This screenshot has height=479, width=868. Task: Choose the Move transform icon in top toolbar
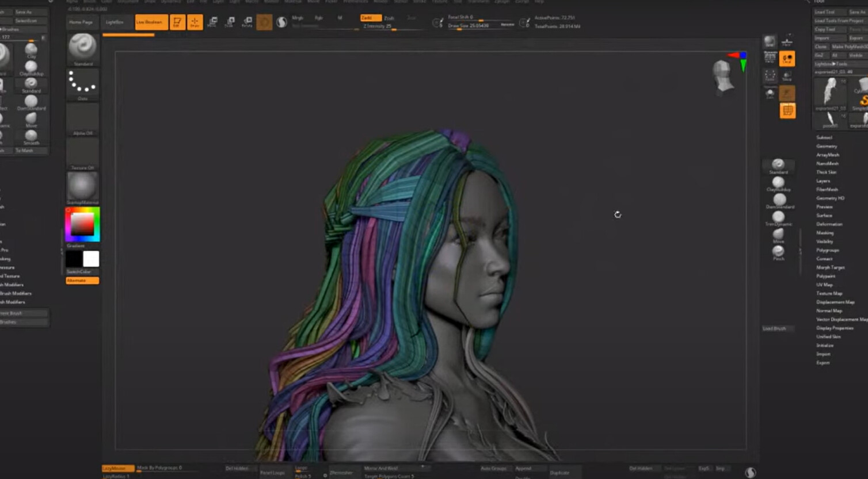(x=212, y=22)
